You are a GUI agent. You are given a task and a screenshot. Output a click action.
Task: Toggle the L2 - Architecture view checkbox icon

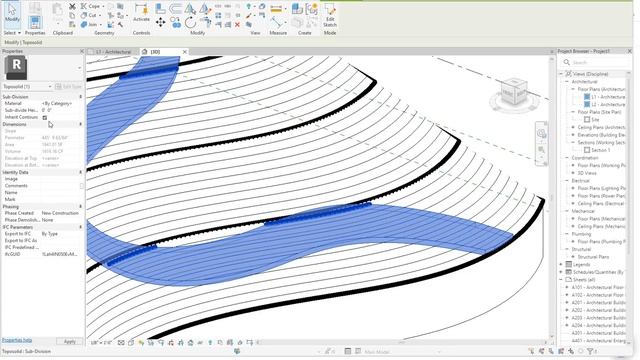click(x=587, y=104)
